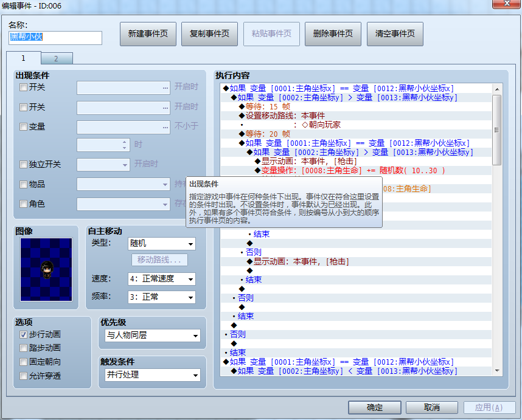Viewport: 522px width, 420px height.
Task: Tick the 独立开关 checkbox
Action: (23, 164)
